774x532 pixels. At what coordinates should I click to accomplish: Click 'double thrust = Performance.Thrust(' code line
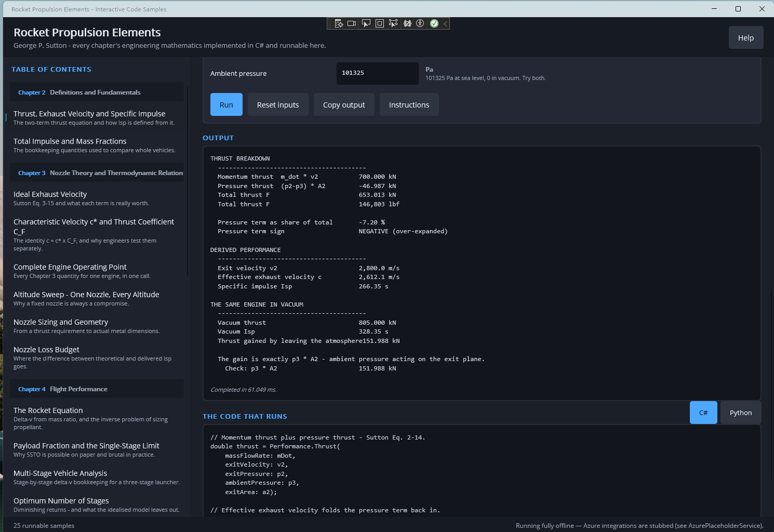point(275,446)
